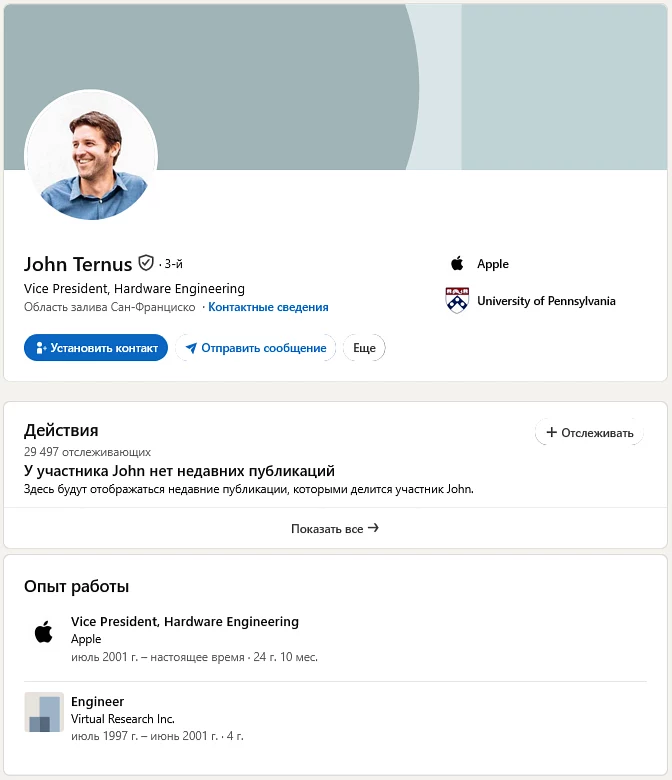Click the Apple logo in work experience
This screenshot has width=672, height=780.
(x=43, y=632)
